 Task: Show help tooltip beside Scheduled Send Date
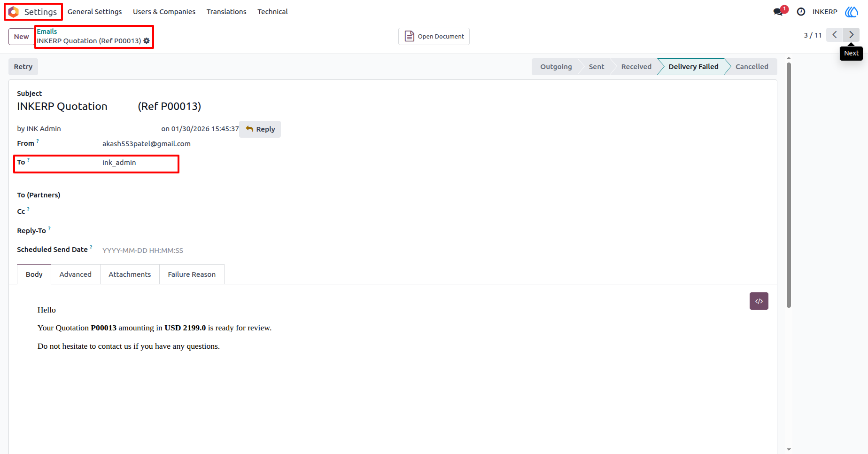pyautogui.click(x=91, y=247)
